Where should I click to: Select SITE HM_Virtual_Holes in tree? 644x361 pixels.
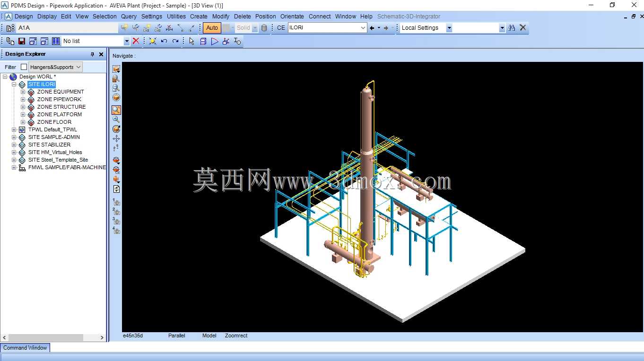[55, 152]
